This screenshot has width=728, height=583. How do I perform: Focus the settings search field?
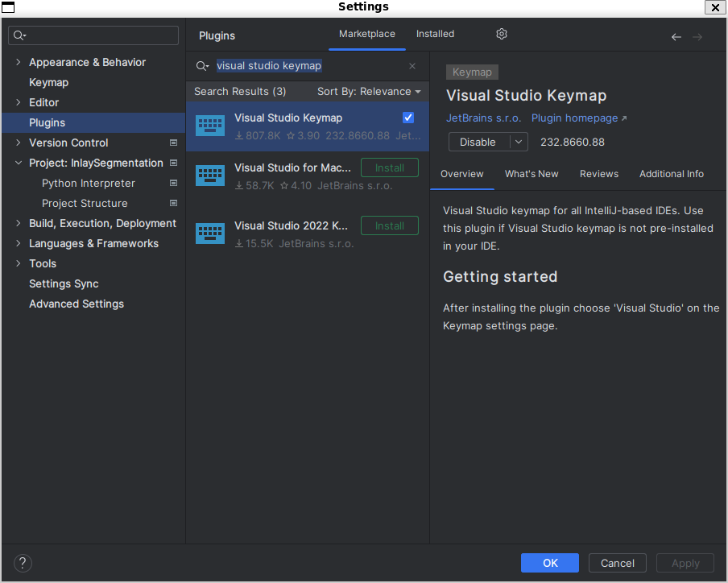coord(93,35)
